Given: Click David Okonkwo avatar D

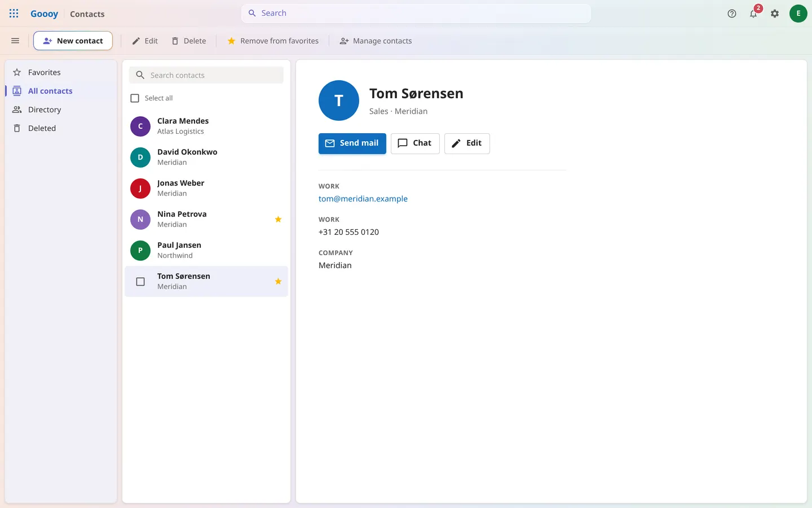Looking at the screenshot, I should point(140,157).
